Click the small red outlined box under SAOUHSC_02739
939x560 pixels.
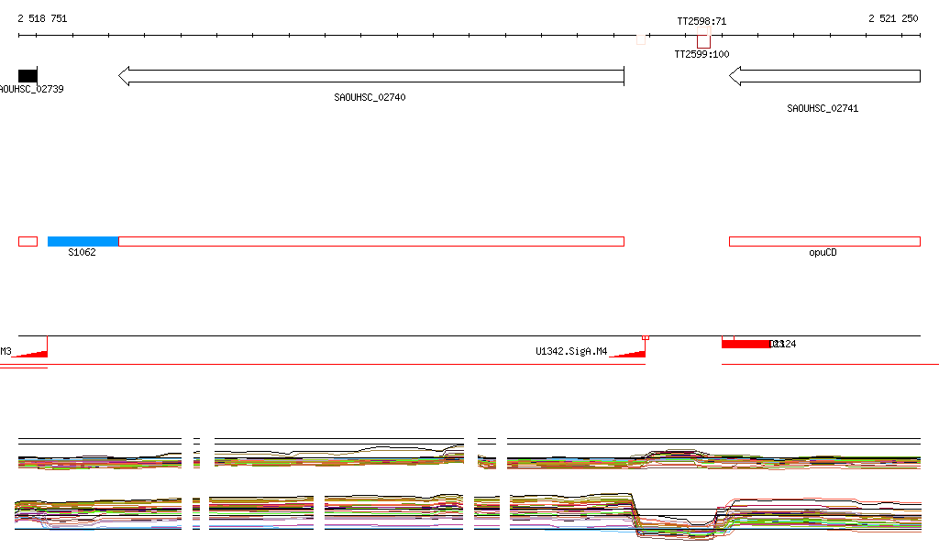[28, 242]
